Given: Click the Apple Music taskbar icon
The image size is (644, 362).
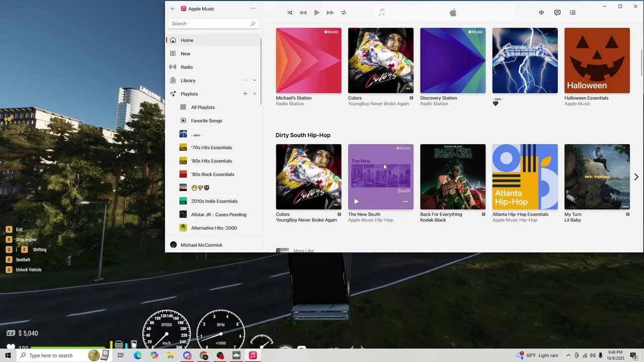Looking at the screenshot, I should [253, 355].
